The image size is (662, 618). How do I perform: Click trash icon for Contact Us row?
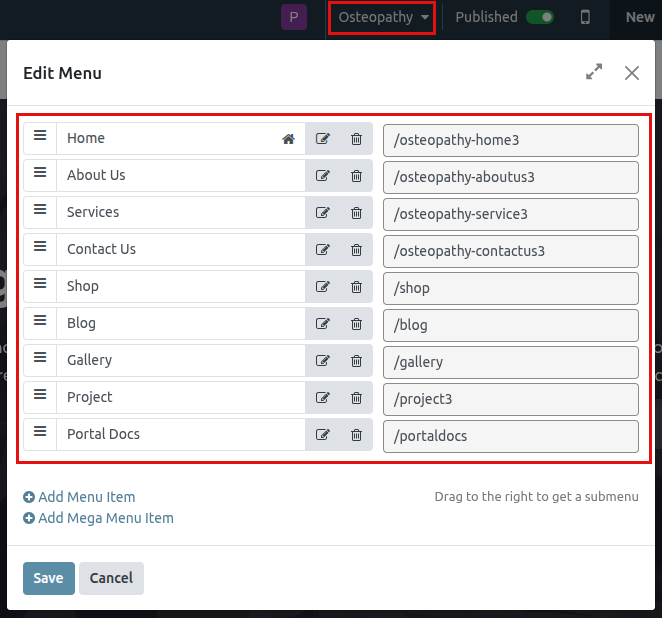[x=356, y=250]
